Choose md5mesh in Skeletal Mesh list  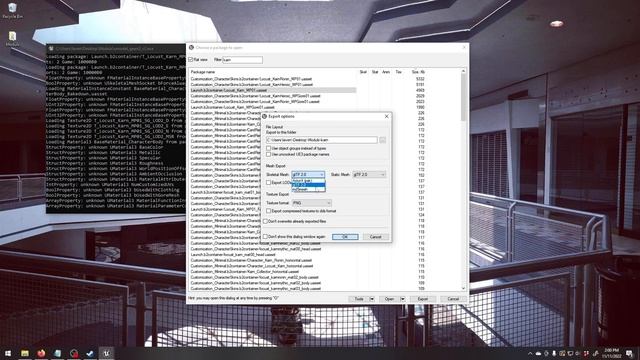tap(308, 189)
